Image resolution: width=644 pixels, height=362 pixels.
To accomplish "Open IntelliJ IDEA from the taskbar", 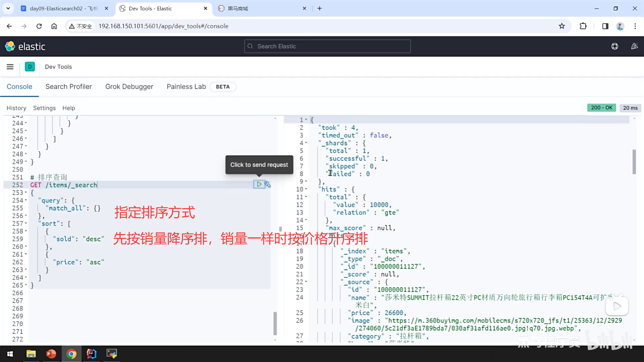I will (91, 354).
